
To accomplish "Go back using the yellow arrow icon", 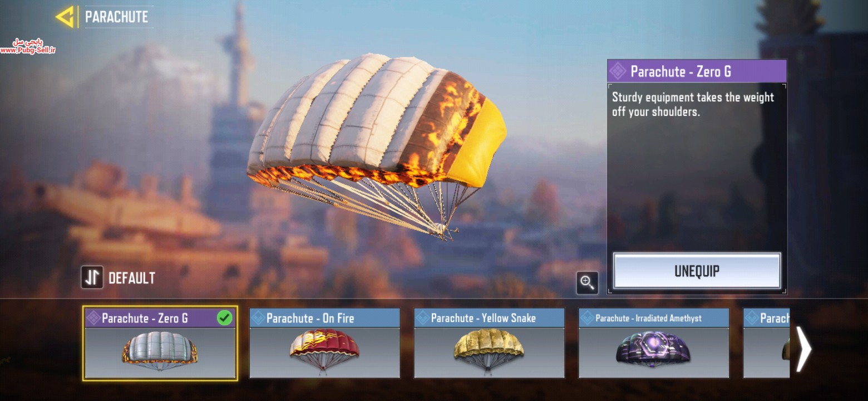I will coord(65,17).
